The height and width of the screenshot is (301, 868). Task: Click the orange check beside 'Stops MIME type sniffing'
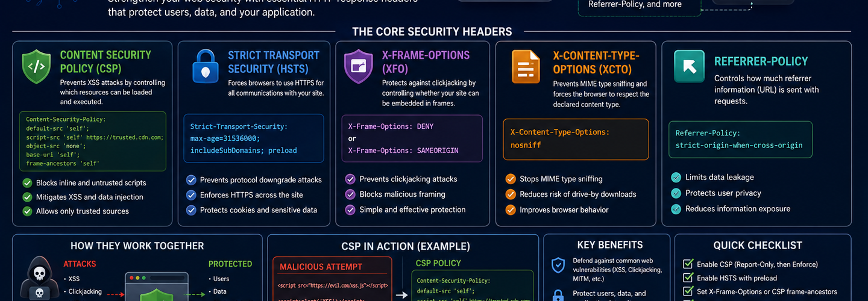tap(510, 179)
